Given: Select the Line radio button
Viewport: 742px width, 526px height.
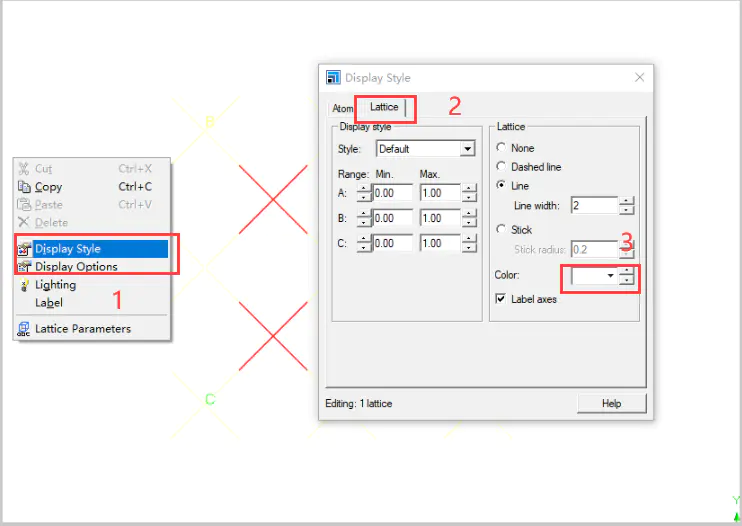Looking at the screenshot, I should pos(501,185).
